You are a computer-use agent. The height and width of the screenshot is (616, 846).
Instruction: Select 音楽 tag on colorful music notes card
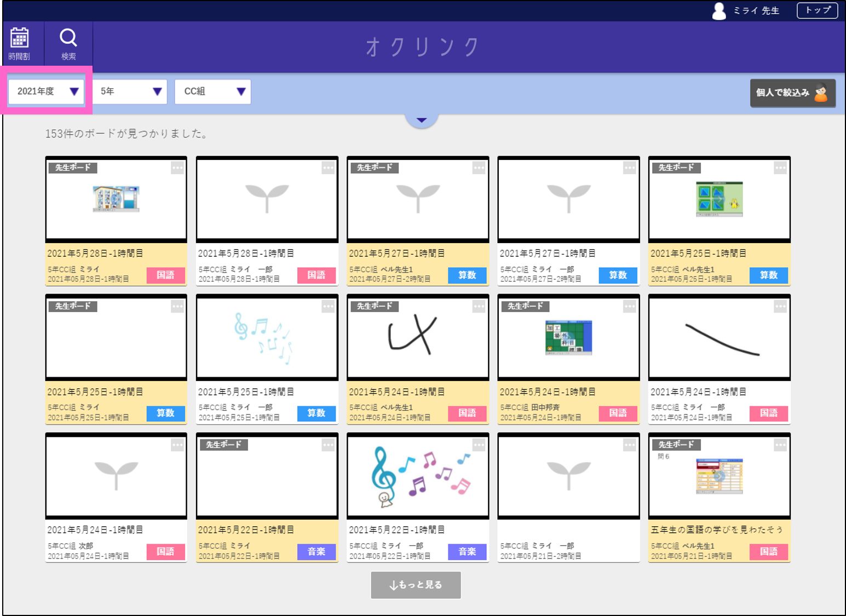point(467,551)
